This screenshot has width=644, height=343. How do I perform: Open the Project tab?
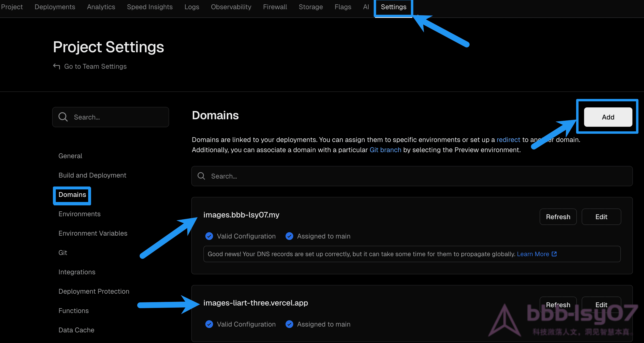(12, 7)
